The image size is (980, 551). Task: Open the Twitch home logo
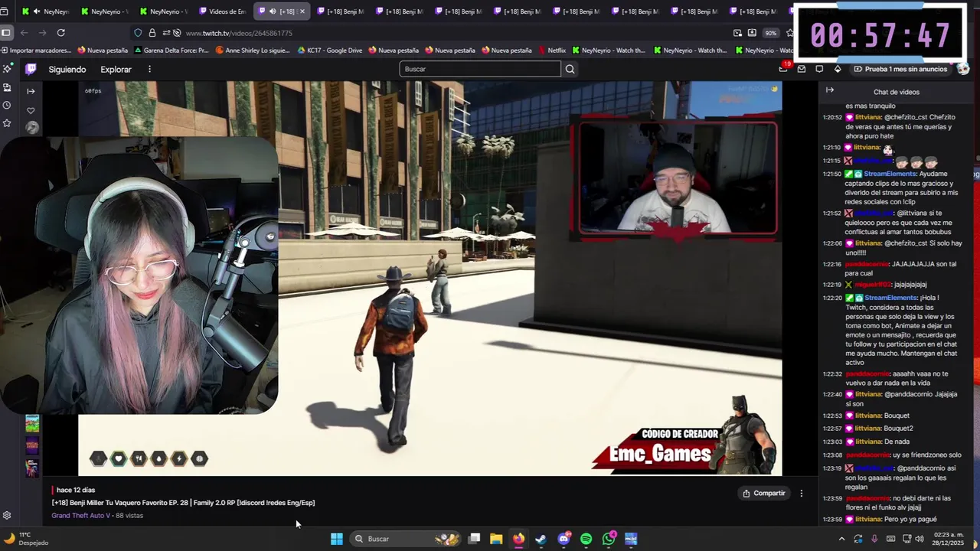31,69
